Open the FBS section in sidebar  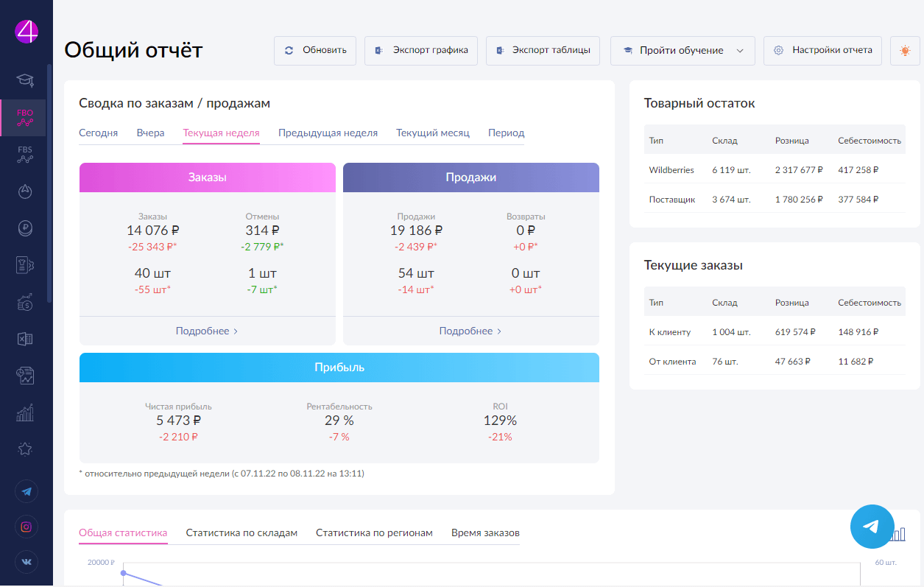[x=26, y=154]
